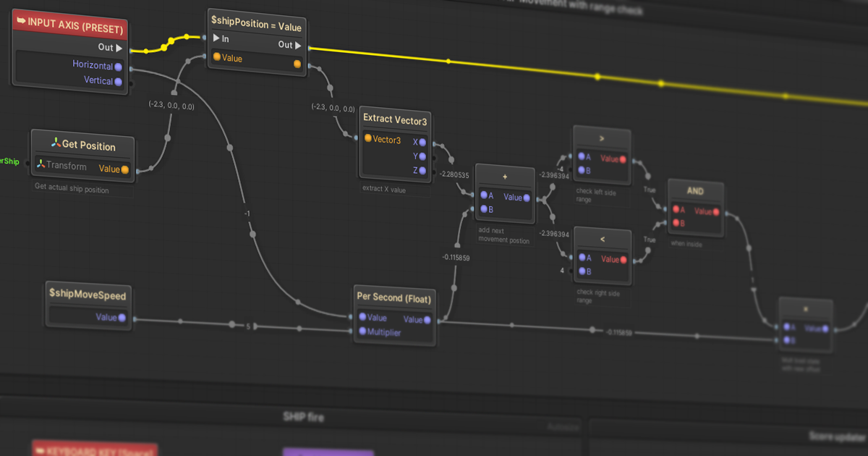The height and width of the screenshot is (456, 868).
Task: Select the $shipMoveSpeed variable node header
Action: point(88,296)
